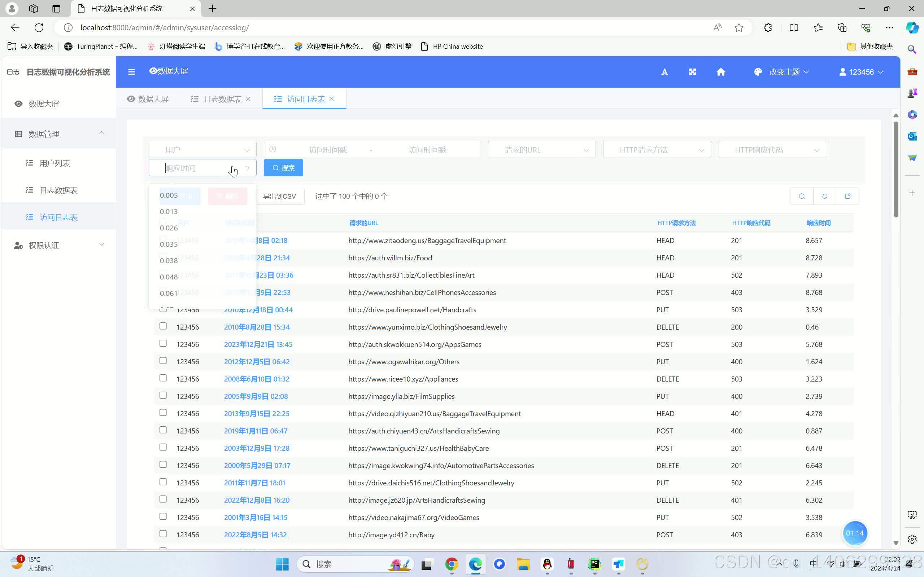924x577 pixels.
Task: Refresh the table with reload icon
Action: click(824, 196)
